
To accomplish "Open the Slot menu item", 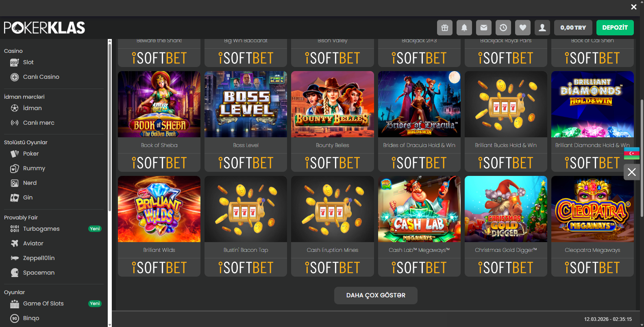I will pos(28,62).
